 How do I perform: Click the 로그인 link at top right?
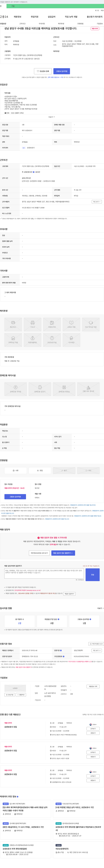click(97, 10)
